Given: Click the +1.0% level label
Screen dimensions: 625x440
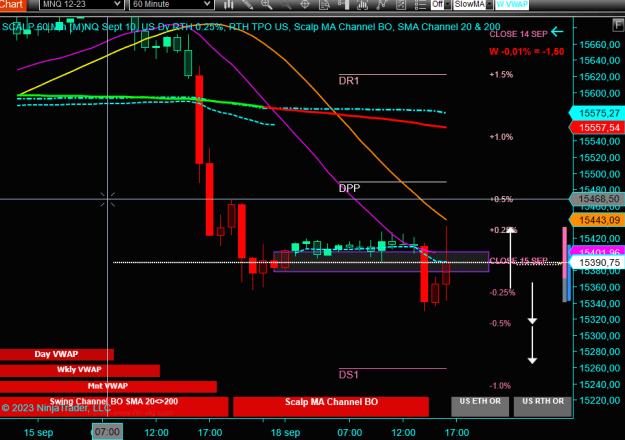Looking at the screenshot, I should [501, 137].
